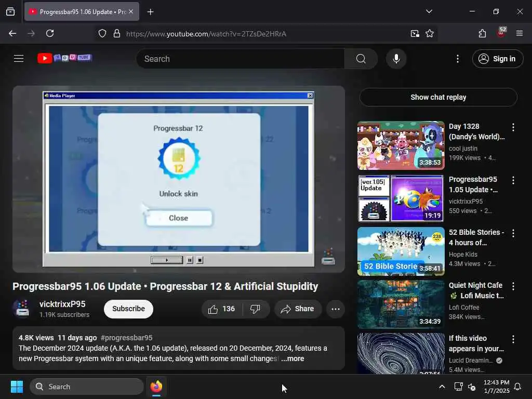
Task: Open options for Quiet Night Cafe video
Action: [513, 286]
